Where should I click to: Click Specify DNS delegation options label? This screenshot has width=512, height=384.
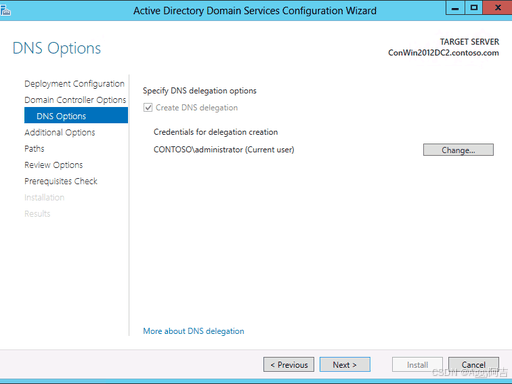tap(199, 91)
